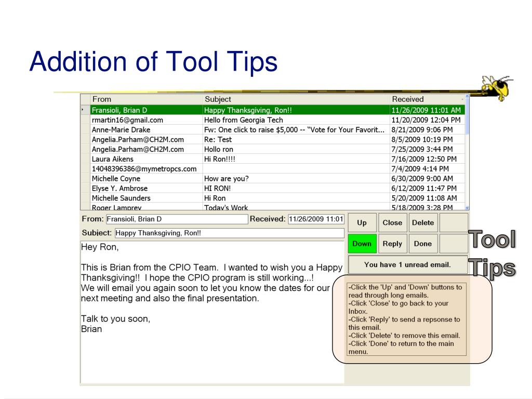Click the Subject field with Happy Thanksgiving, Ron!!

point(229,233)
